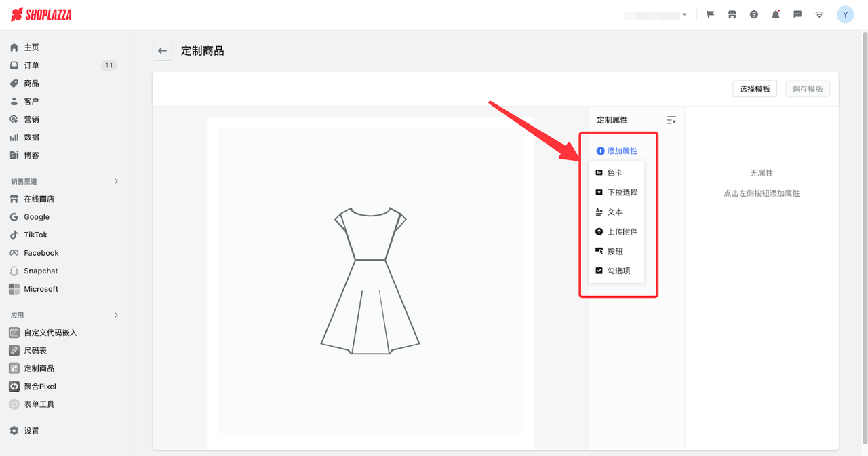Select the 色卡 attribute option
The height and width of the screenshot is (456, 868).
614,172
